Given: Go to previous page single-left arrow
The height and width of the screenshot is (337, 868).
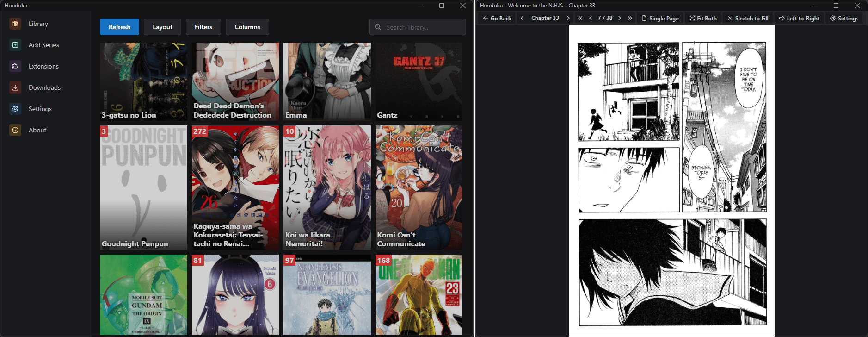Looking at the screenshot, I should (x=591, y=18).
